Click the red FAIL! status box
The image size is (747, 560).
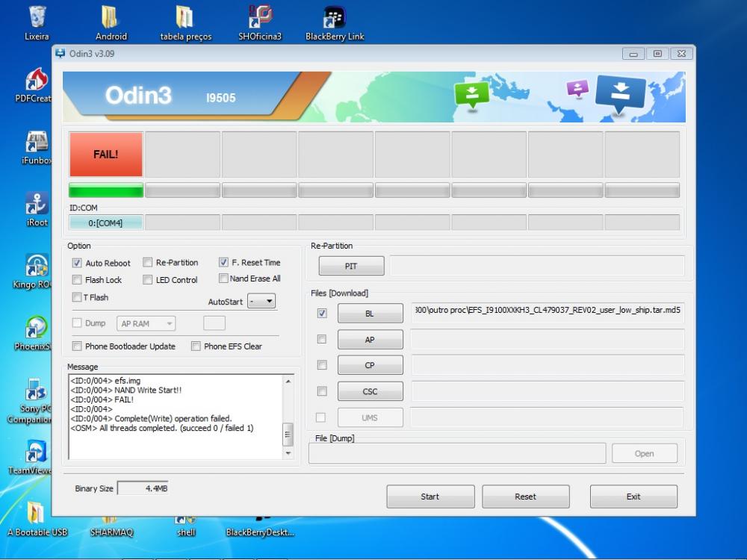106,155
